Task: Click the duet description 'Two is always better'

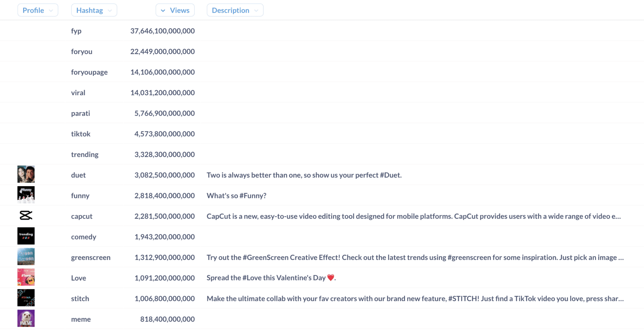Action: 304,175
